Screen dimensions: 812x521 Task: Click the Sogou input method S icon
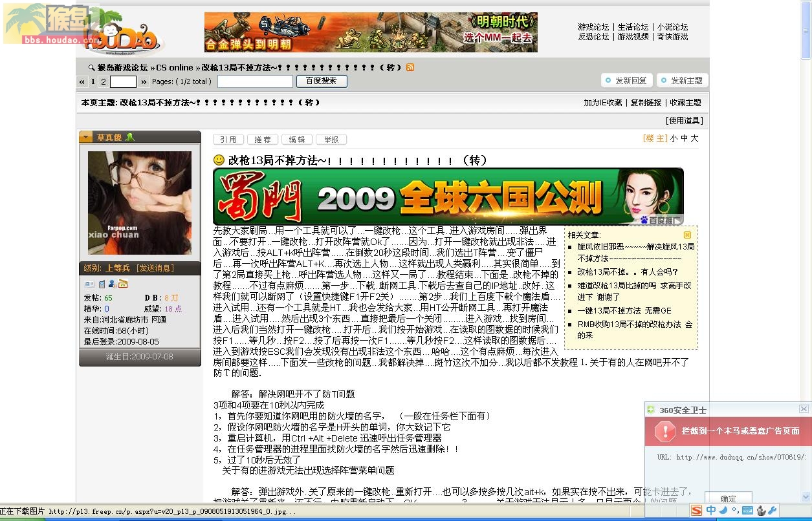[x=696, y=511]
